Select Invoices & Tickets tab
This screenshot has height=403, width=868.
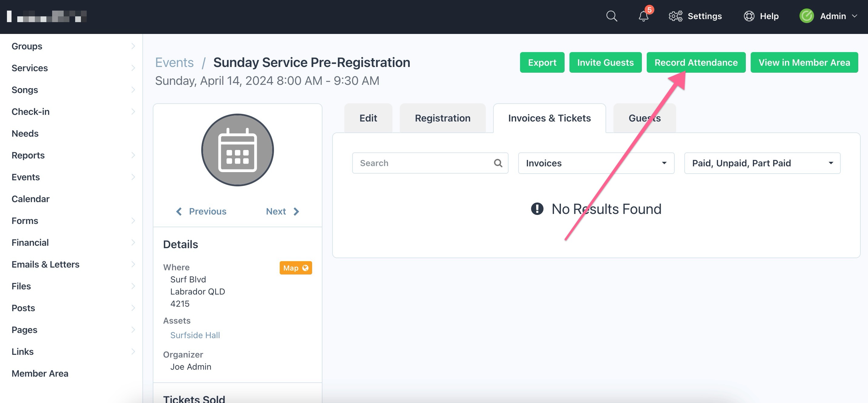549,118
